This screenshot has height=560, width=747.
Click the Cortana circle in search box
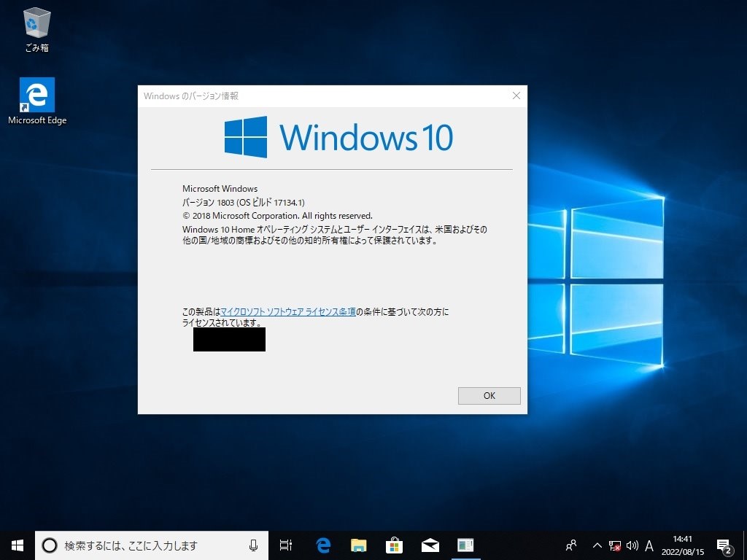pos(50,545)
